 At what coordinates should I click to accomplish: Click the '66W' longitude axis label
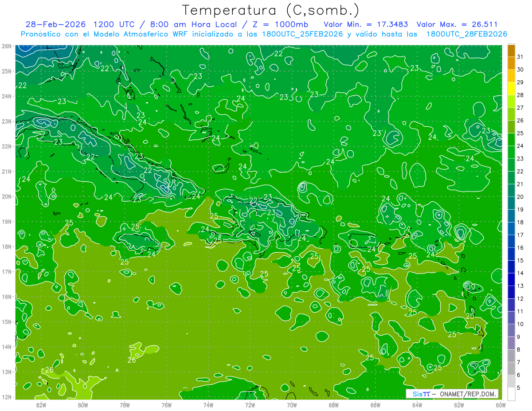tap(376, 405)
